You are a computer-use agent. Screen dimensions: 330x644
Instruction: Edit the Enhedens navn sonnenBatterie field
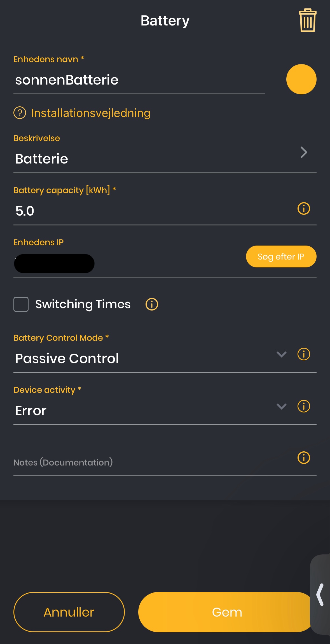click(x=139, y=80)
